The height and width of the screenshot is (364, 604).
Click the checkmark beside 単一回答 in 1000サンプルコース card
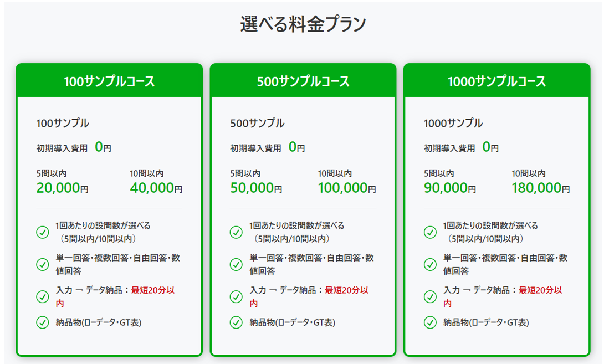coord(430,264)
